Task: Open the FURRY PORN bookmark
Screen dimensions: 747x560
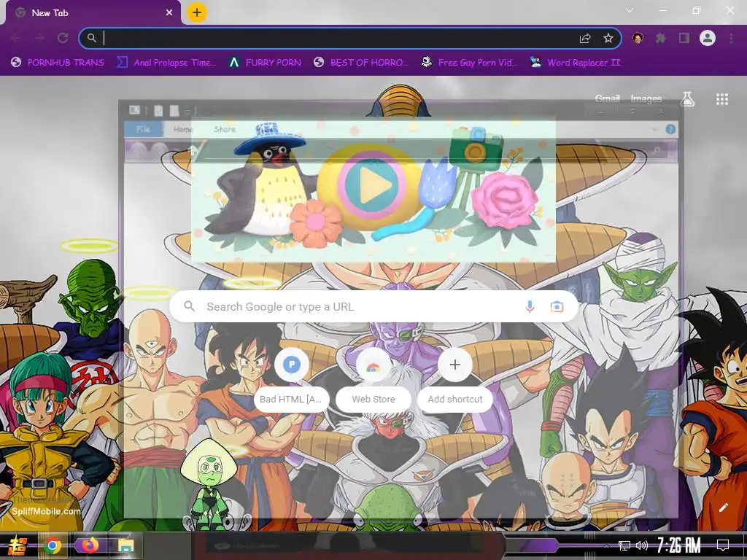Action: (265, 63)
